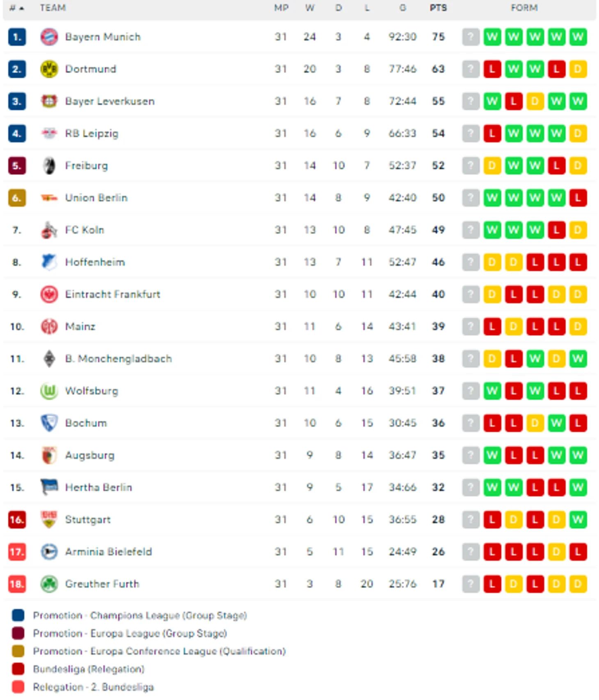Image resolution: width=599 pixels, height=700 pixels.
Task: Click the Dortmund BVB logo
Action: [x=49, y=69]
